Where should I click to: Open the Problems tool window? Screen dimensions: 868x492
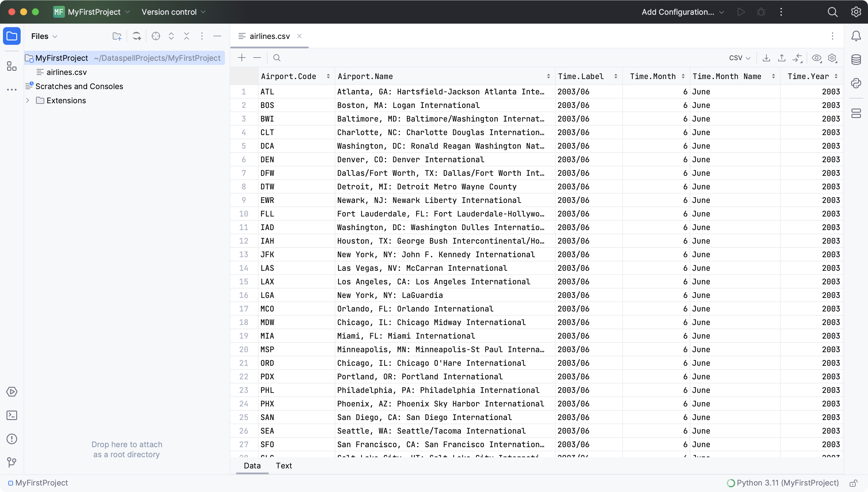point(12,439)
